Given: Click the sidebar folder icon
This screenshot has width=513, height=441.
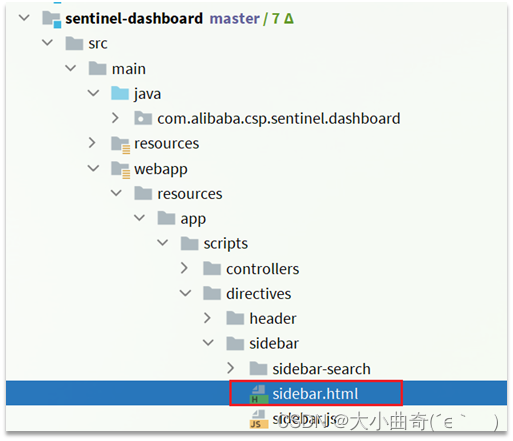Looking at the screenshot, I should pyautogui.click(x=235, y=343).
